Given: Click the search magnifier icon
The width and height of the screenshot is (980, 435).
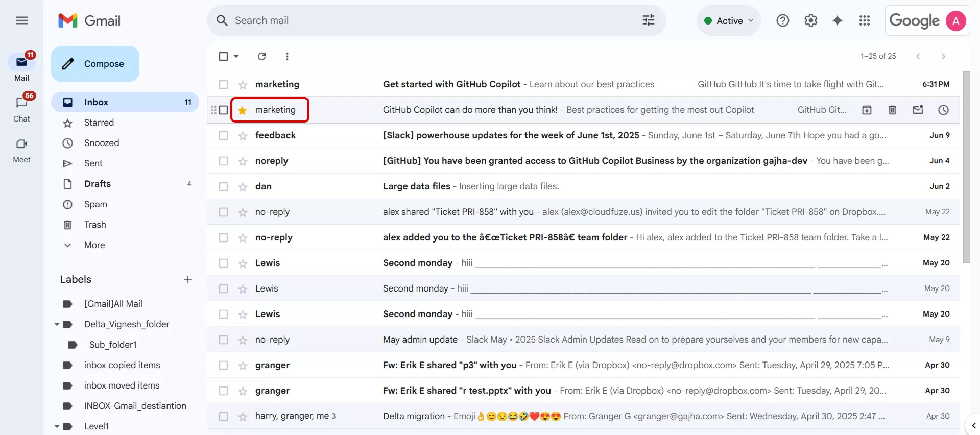Looking at the screenshot, I should (222, 20).
